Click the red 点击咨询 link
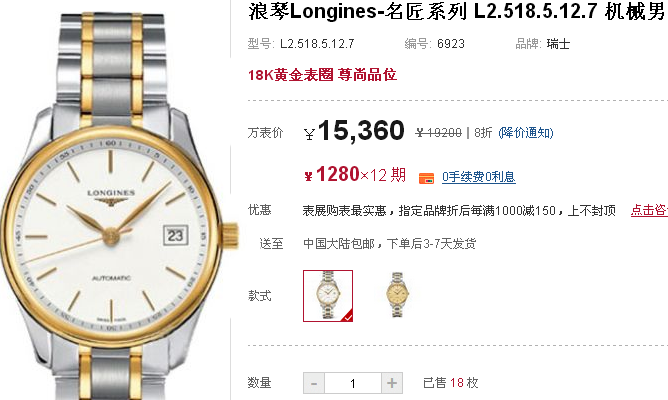This screenshot has width=668, height=400. 649,210
